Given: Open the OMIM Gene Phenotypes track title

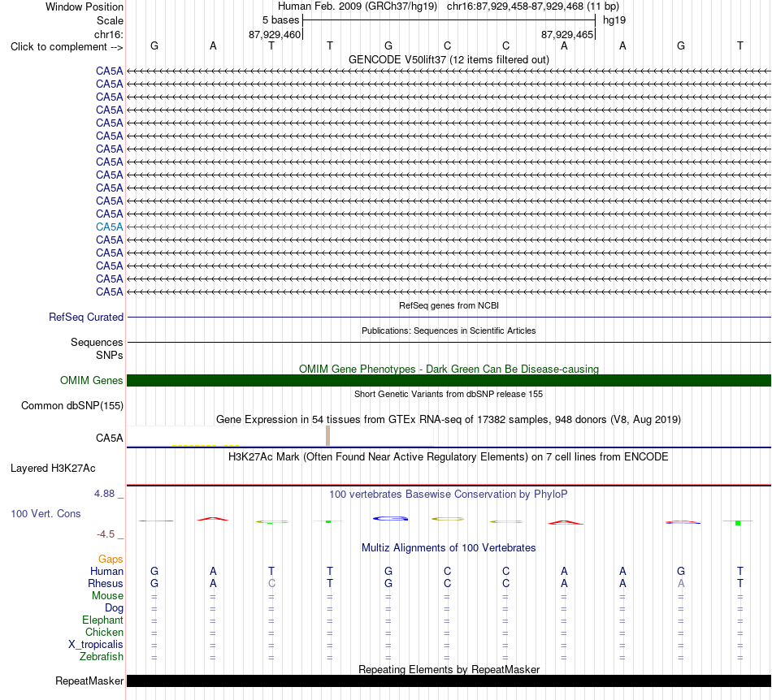Looking at the screenshot, I should [449, 369].
